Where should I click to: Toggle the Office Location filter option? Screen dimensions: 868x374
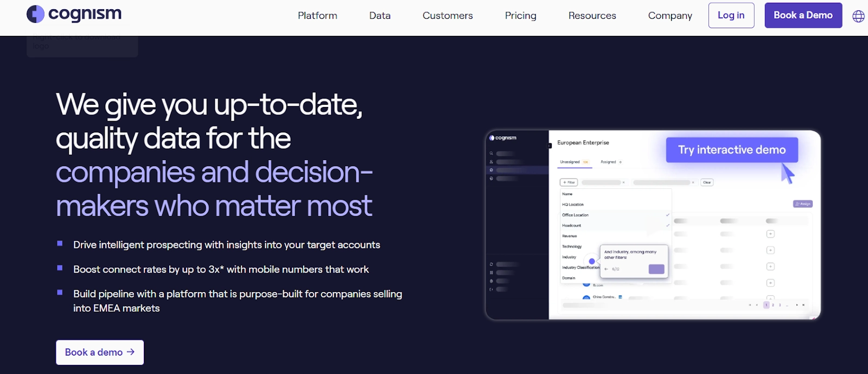[616, 215]
